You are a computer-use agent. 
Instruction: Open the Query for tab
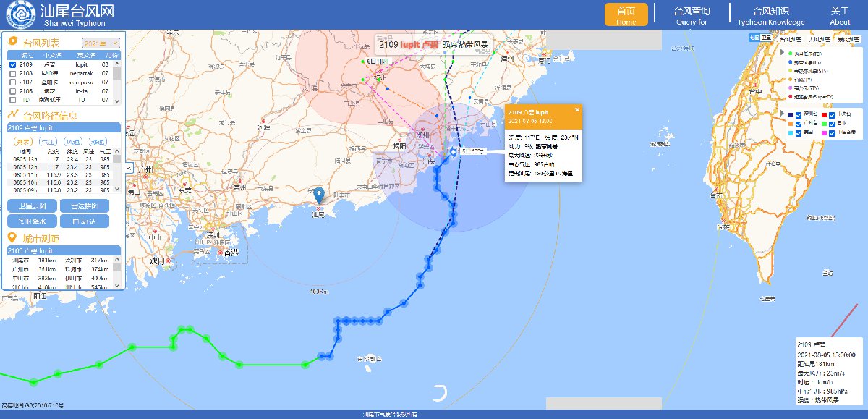[x=692, y=14]
